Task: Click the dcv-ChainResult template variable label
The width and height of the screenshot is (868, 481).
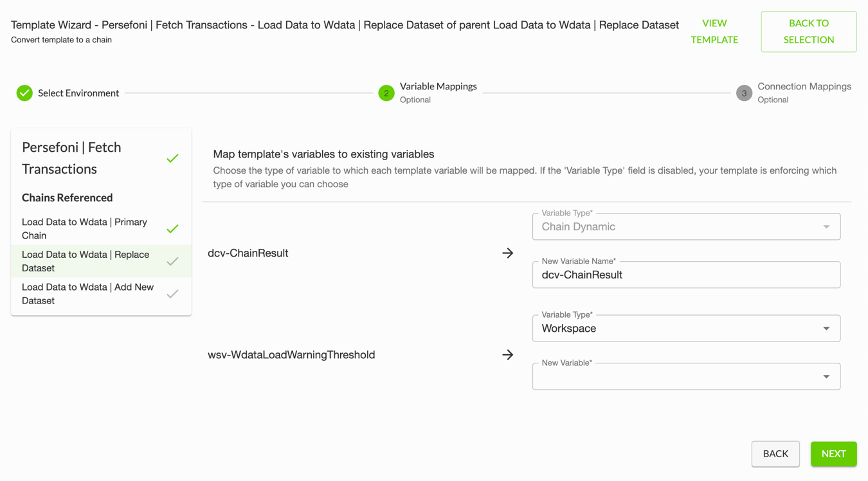Action: [248, 253]
